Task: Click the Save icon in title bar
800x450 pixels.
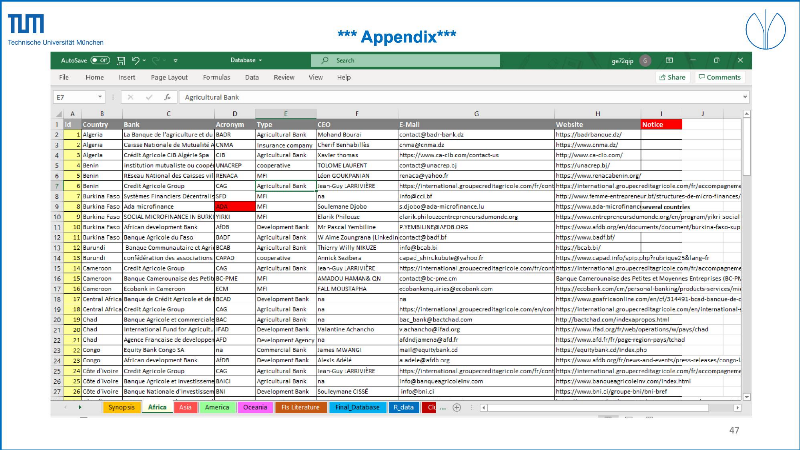Action: click(121, 61)
